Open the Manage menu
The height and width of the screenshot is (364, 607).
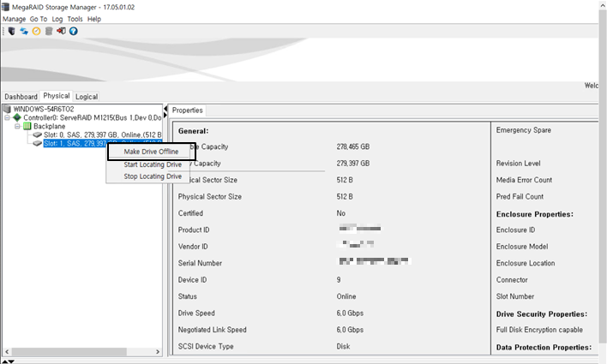(15, 19)
